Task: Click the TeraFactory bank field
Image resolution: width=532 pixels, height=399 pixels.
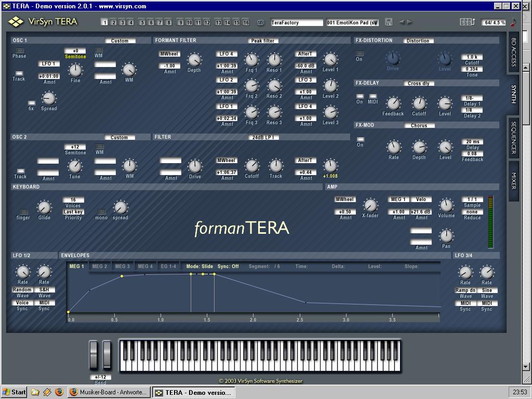Action: pos(297,23)
